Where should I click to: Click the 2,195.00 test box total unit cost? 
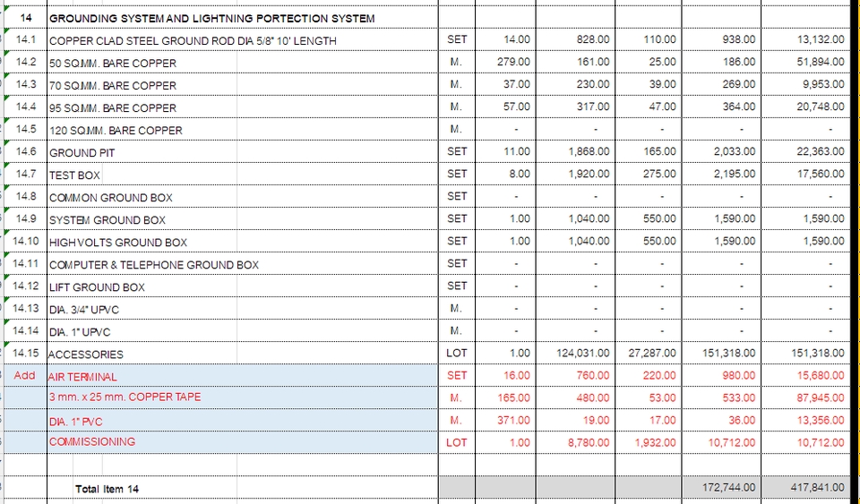(x=721, y=175)
